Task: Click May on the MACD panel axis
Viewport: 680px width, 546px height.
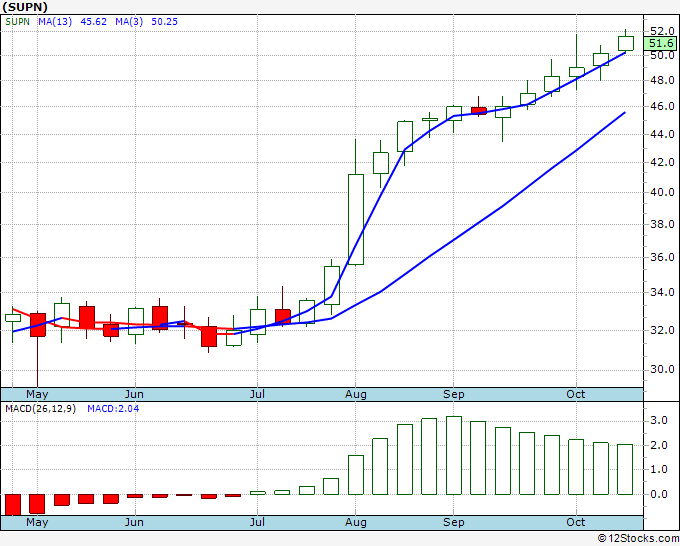Action: pyautogui.click(x=37, y=523)
